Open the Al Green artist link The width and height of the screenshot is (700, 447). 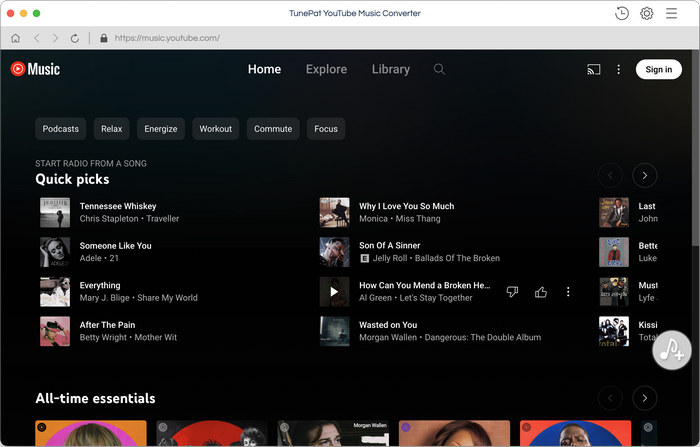pyautogui.click(x=375, y=298)
